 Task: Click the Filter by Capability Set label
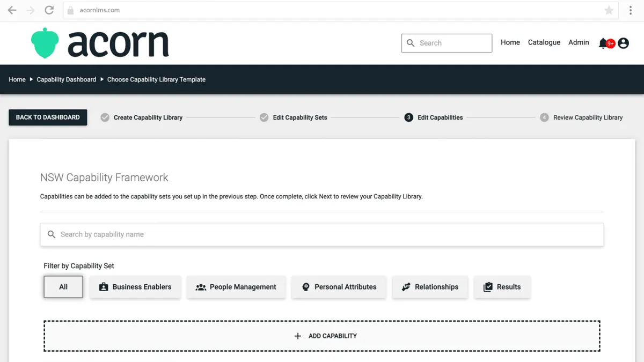click(79, 265)
